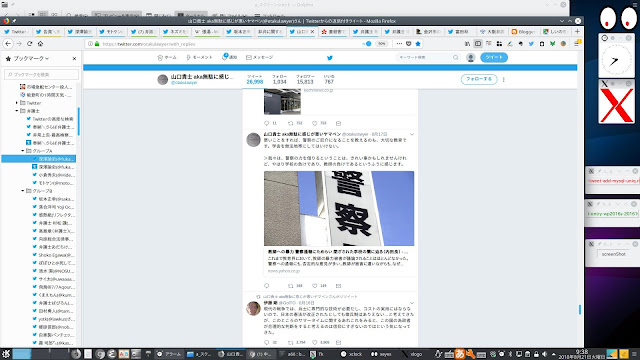Open Firefox hamburger application menu
640x360 pixels.
click(x=576, y=44)
